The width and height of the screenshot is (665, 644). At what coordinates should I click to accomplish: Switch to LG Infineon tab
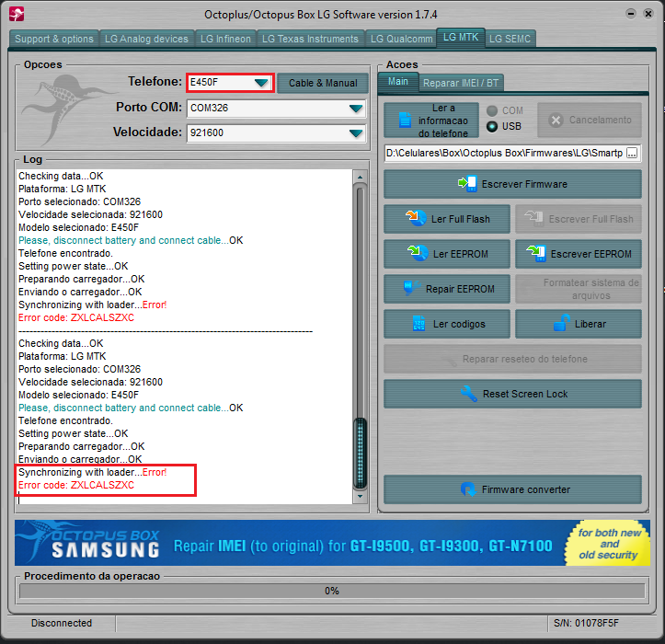point(225,39)
